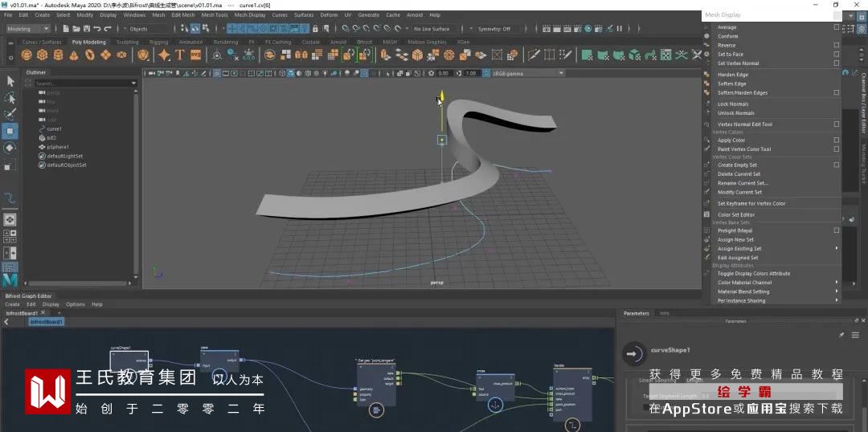Select the bifrostBoard1 breadcrumb tab
This screenshot has height=432, width=868.
click(x=47, y=321)
